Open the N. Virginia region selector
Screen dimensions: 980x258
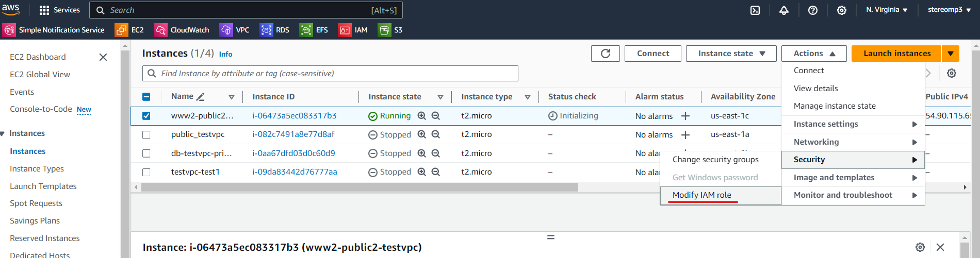[x=886, y=10]
